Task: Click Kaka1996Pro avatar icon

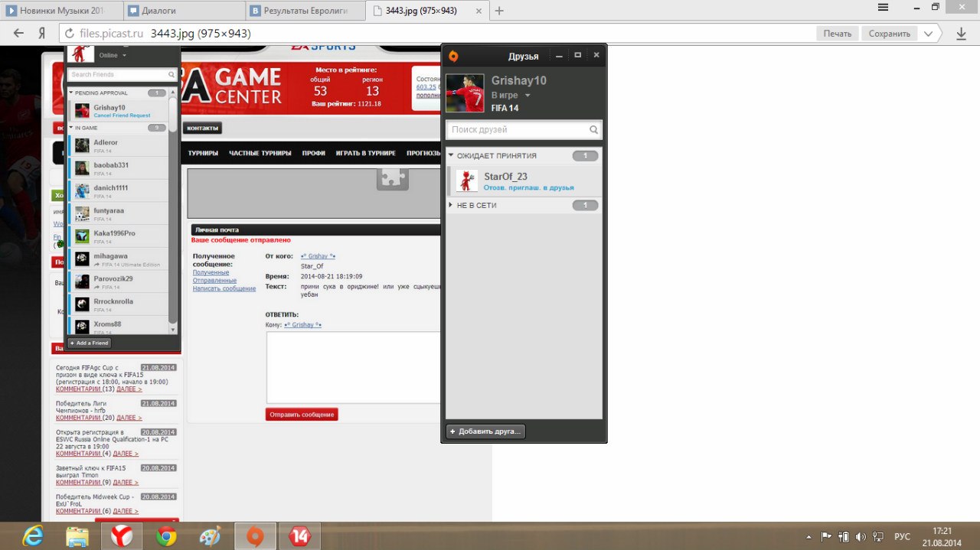Action: [x=82, y=236]
